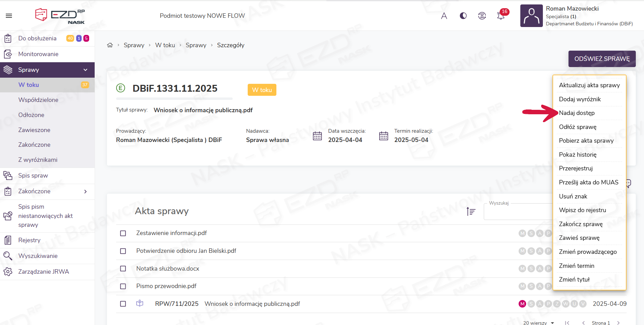The width and height of the screenshot is (644, 325).
Task: Choose Nadaj dostęp from the menu
Action: (x=577, y=113)
